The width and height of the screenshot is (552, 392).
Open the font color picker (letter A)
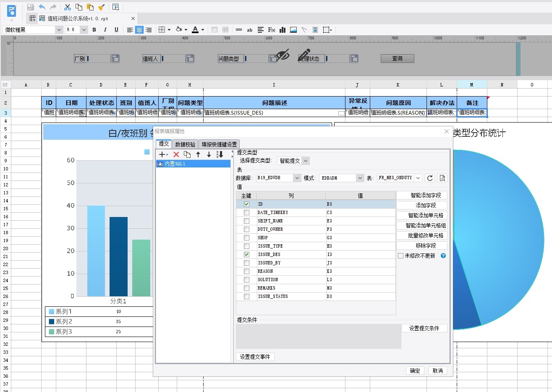coord(195,30)
